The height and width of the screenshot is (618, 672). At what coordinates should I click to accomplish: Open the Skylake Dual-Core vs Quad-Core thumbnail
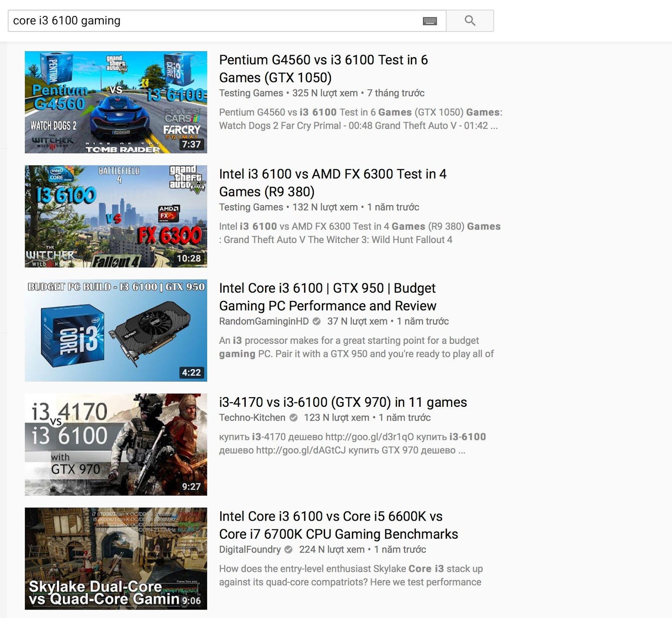(x=116, y=559)
